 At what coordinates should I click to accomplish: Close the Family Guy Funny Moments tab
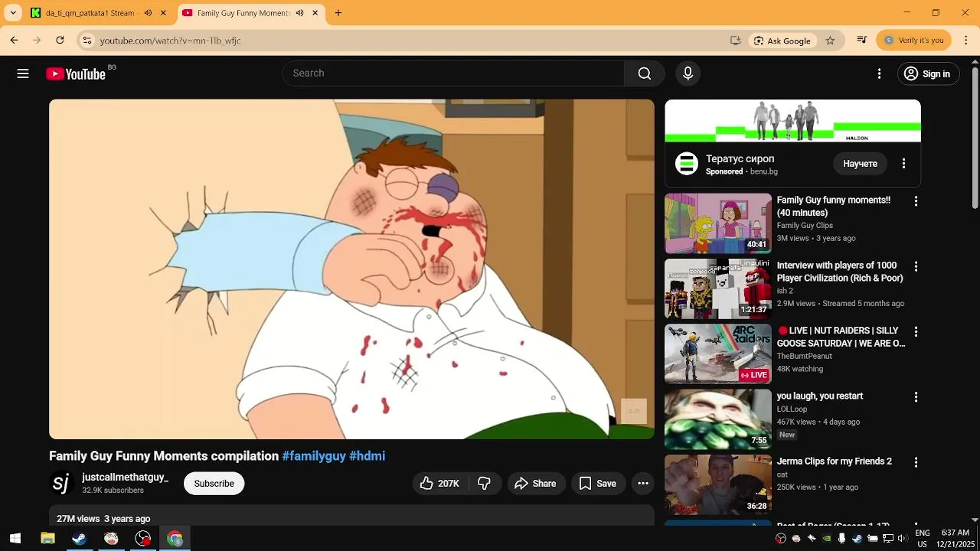pos(315,13)
